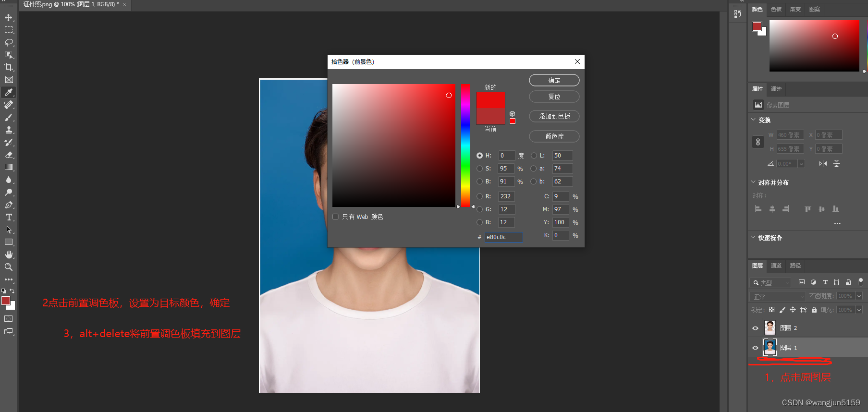Click the foreground color swatch in toolbar
868x412 pixels.
[x=5, y=301]
